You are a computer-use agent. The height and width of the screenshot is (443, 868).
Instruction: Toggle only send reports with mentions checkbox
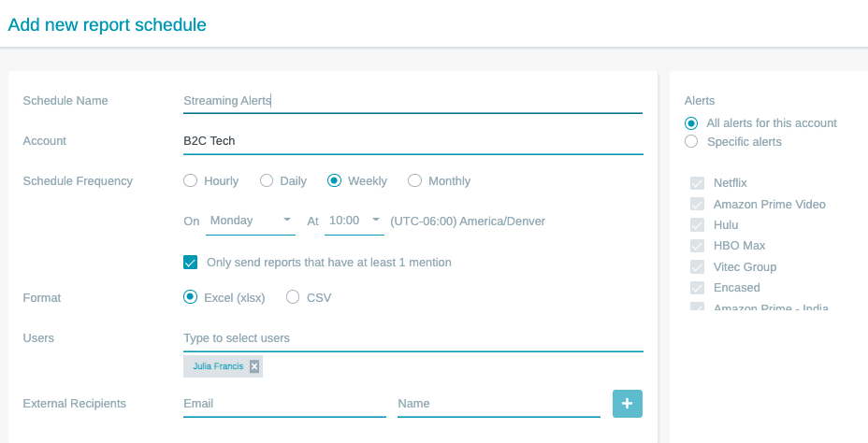pyautogui.click(x=191, y=263)
